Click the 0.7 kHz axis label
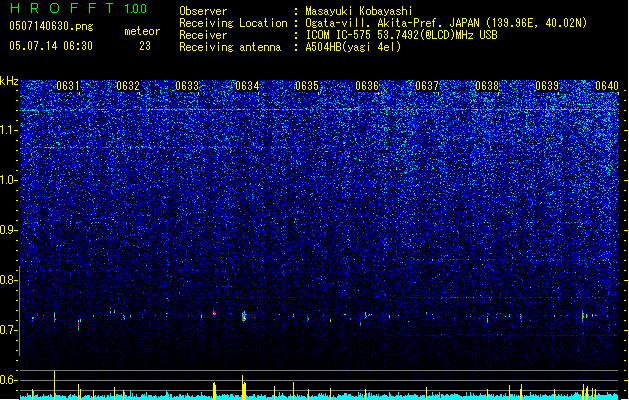The width and height of the screenshot is (629, 400). pyautogui.click(x=9, y=330)
